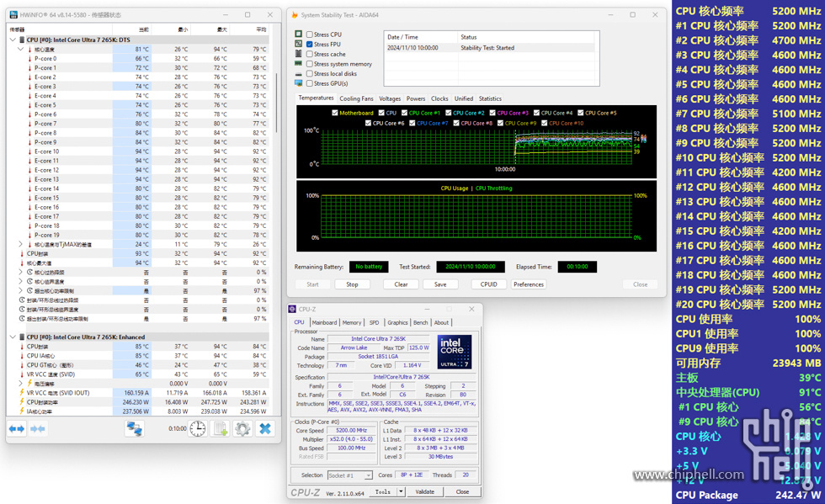Enable the Stress cache checkbox
This screenshot has height=504, width=825.
click(310, 54)
